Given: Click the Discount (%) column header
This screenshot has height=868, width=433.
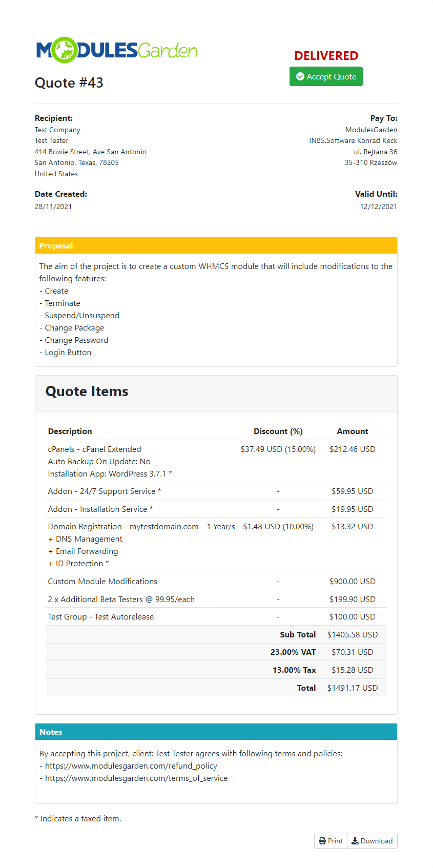Looking at the screenshot, I should [x=278, y=431].
